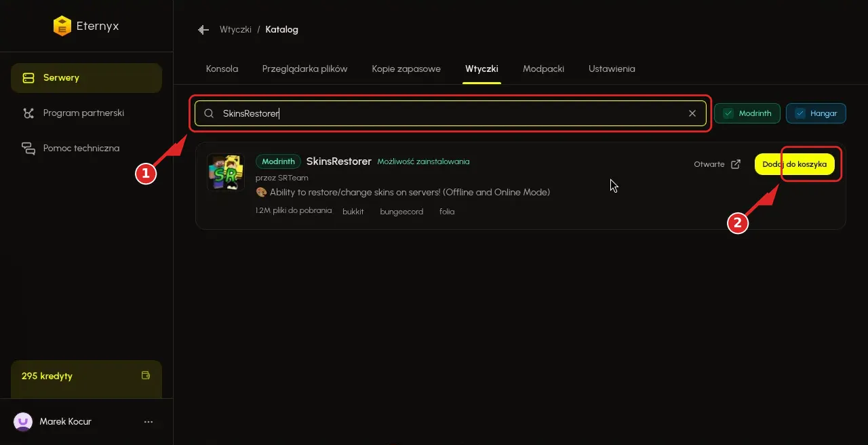Open the three-dots user menu
The height and width of the screenshot is (445, 868).
[149, 422]
